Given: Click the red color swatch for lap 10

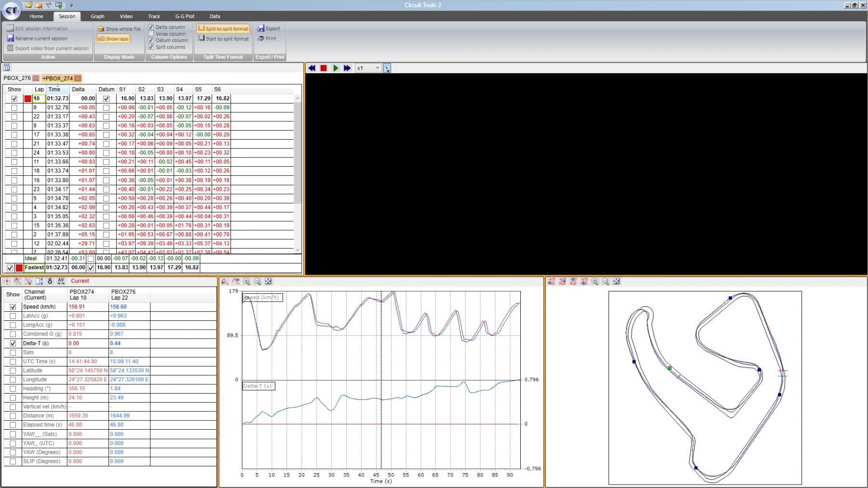Looking at the screenshot, I should click(x=27, y=99).
